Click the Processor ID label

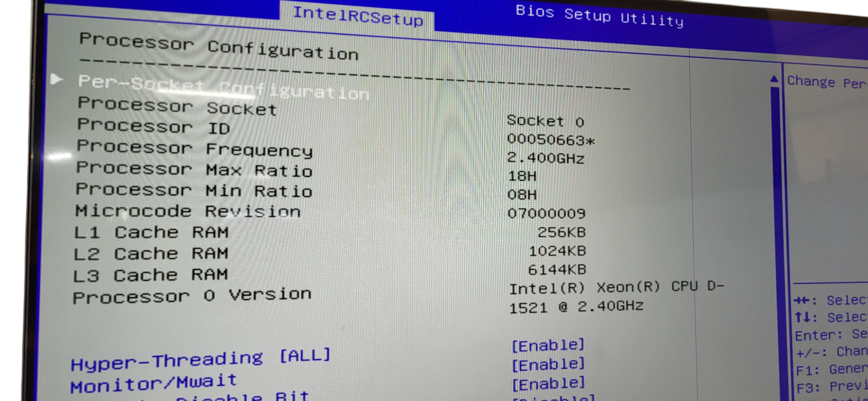pos(153,126)
